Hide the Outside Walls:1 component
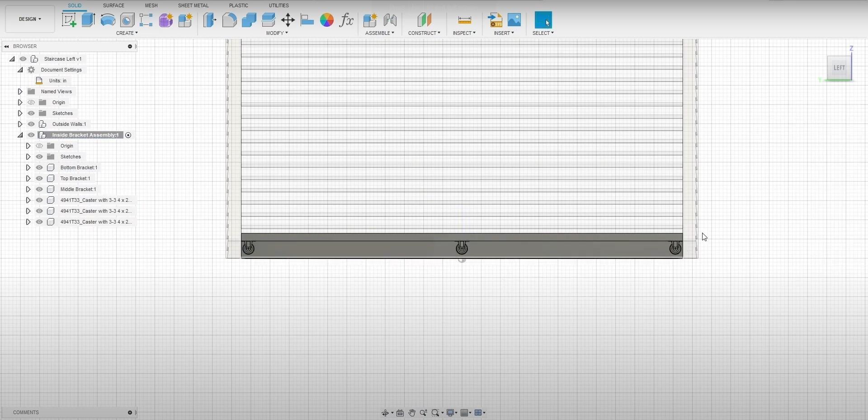 [x=31, y=124]
